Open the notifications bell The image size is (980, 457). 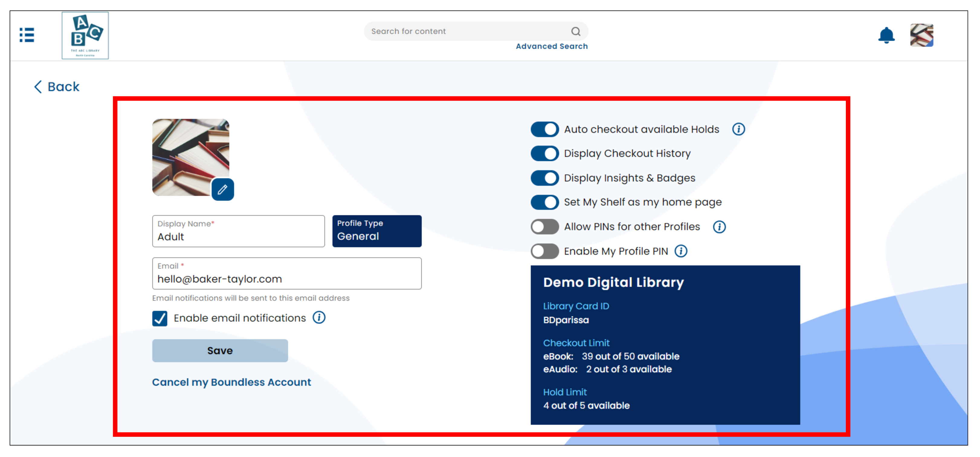point(887,35)
